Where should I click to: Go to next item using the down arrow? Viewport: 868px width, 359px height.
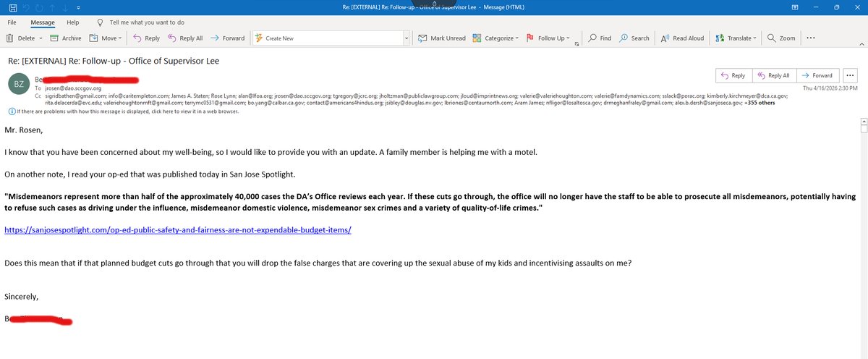67,7
